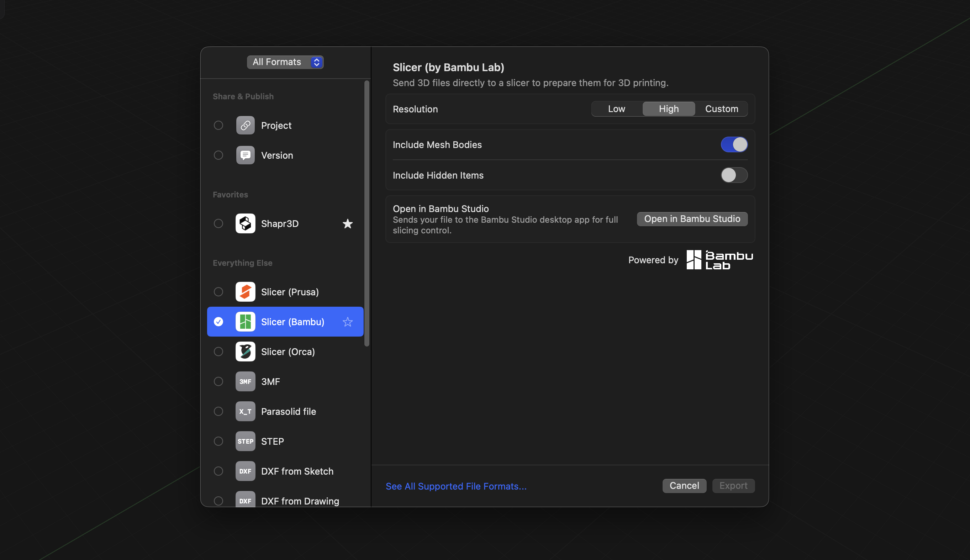
Task: Favorite Slicer (Bambu) with the star outline
Action: 348,322
